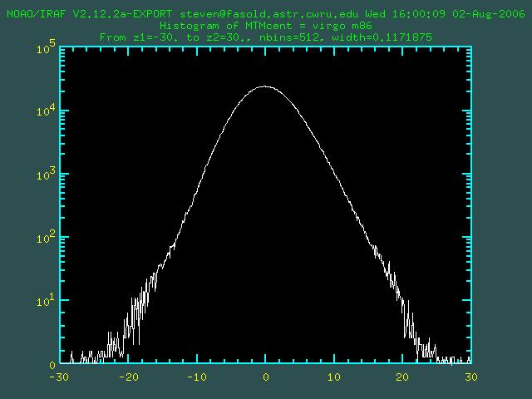
Task: Click the 0 x-axis label below the plot
Action: click(x=266, y=377)
